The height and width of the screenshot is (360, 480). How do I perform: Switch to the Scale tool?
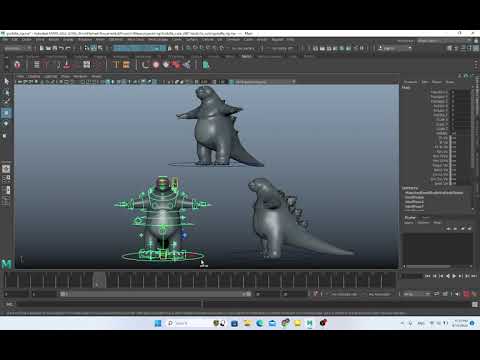(x=5, y=136)
